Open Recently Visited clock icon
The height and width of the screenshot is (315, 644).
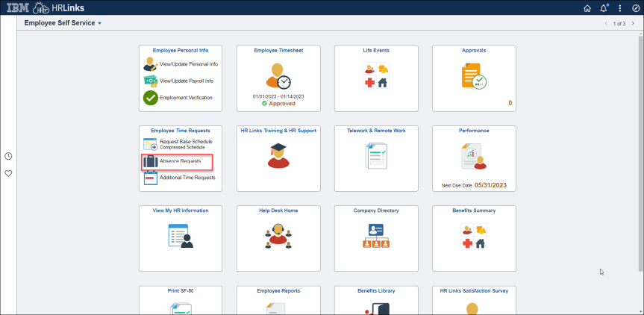tap(8, 156)
